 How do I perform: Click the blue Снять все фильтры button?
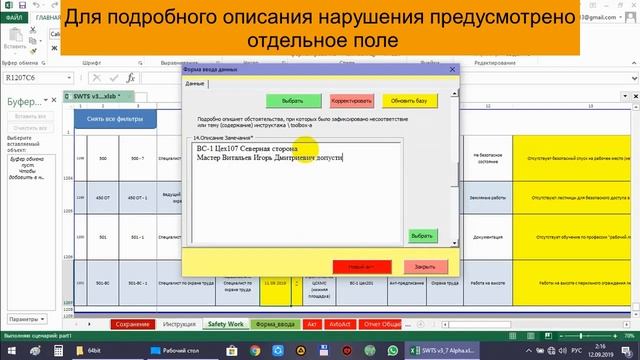(115, 119)
